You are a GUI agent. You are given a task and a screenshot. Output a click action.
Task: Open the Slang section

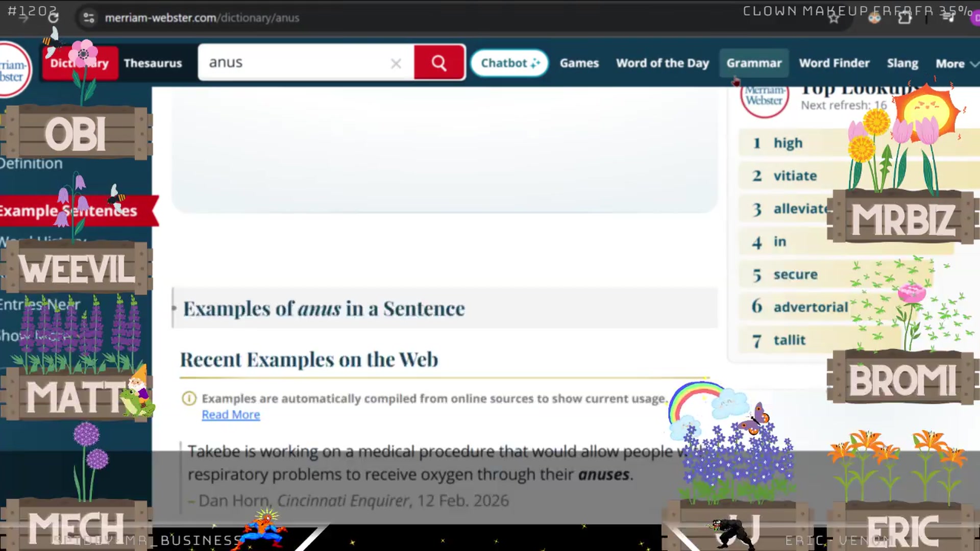pyautogui.click(x=902, y=63)
